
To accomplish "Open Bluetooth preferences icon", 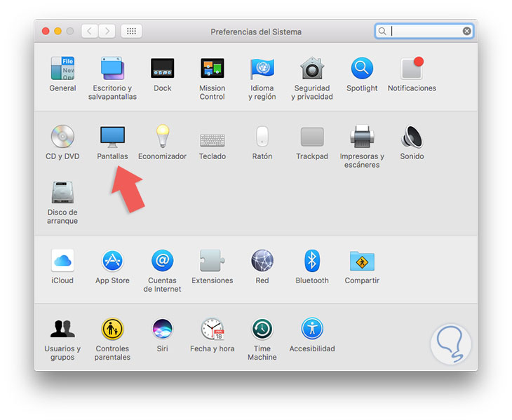I will pyautogui.click(x=312, y=260).
